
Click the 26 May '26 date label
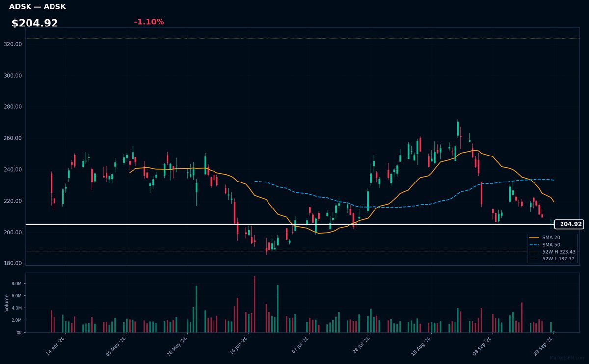[178, 346]
